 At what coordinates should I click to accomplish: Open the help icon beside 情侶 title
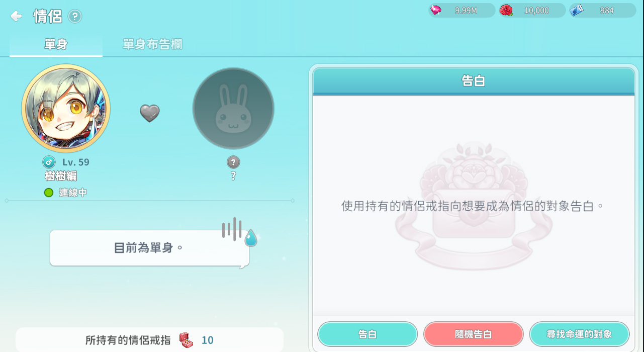(x=75, y=17)
